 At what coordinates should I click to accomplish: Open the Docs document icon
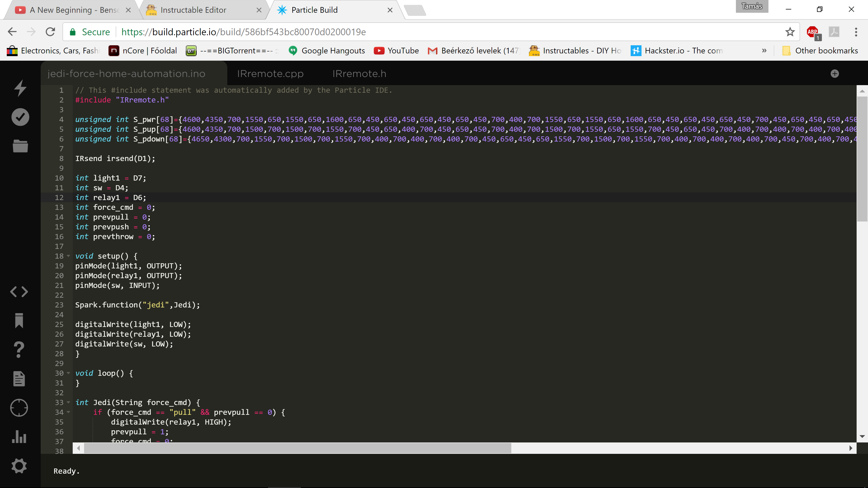tap(19, 378)
